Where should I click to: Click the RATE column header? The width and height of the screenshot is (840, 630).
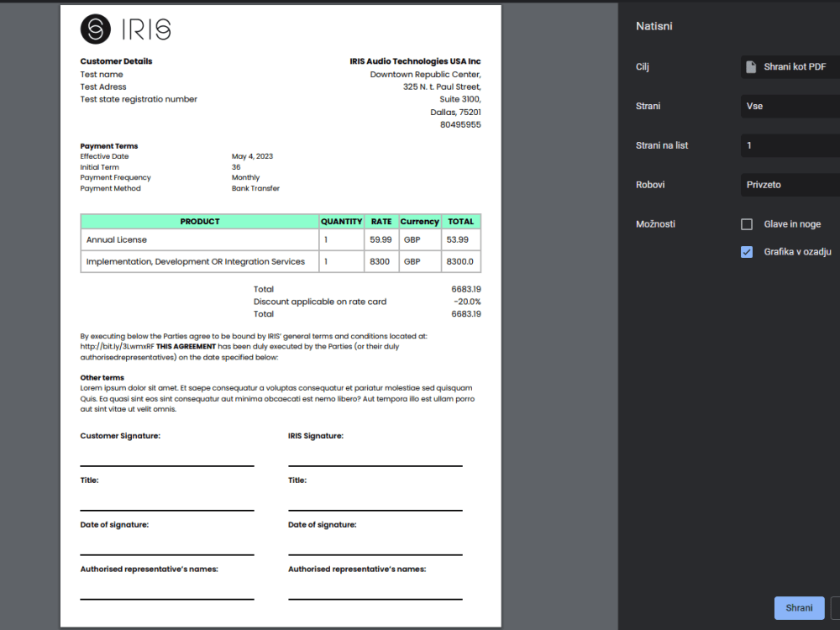click(x=381, y=221)
